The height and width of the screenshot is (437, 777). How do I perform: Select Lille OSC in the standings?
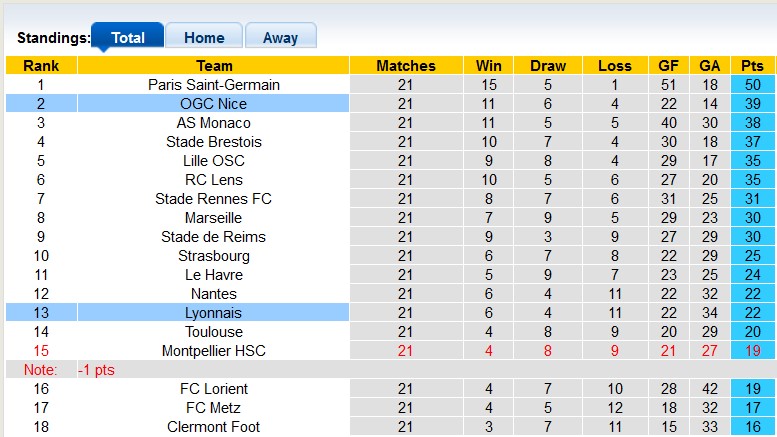[214, 161]
